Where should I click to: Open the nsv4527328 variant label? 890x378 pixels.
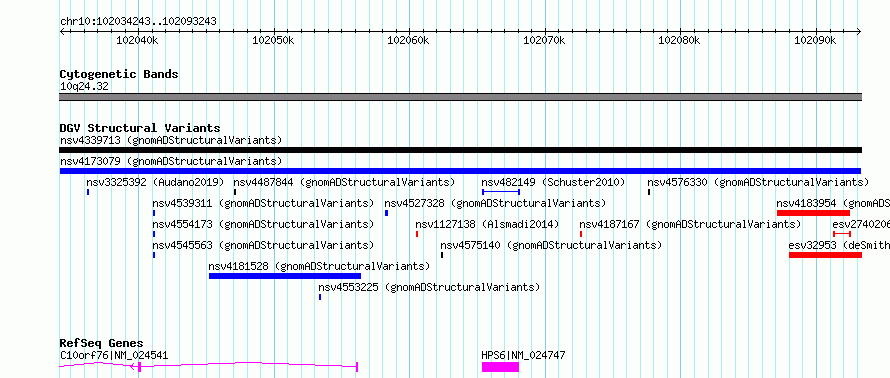(495, 203)
